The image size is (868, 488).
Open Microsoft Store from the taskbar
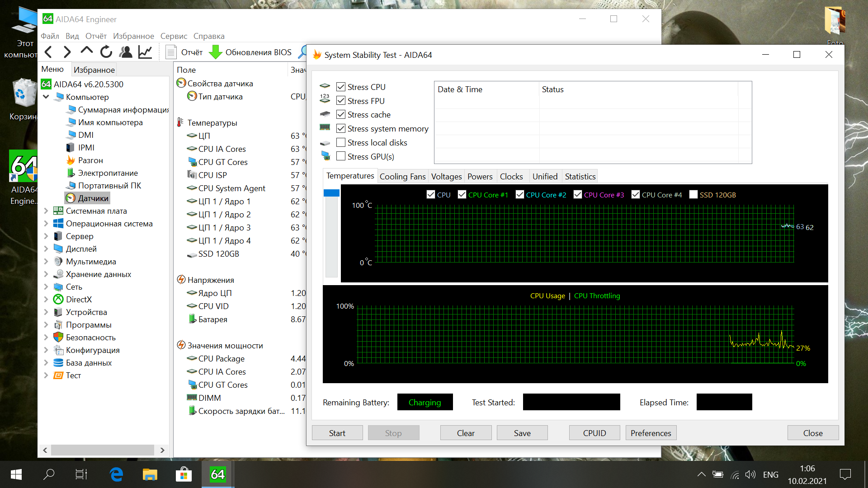(184, 474)
